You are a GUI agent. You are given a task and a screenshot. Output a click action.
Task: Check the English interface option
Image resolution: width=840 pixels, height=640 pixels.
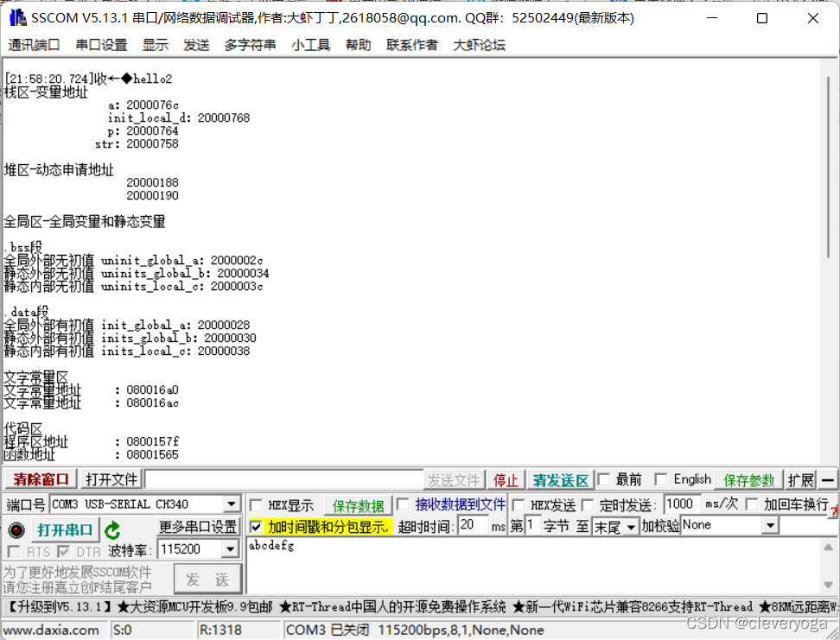(x=663, y=479)
